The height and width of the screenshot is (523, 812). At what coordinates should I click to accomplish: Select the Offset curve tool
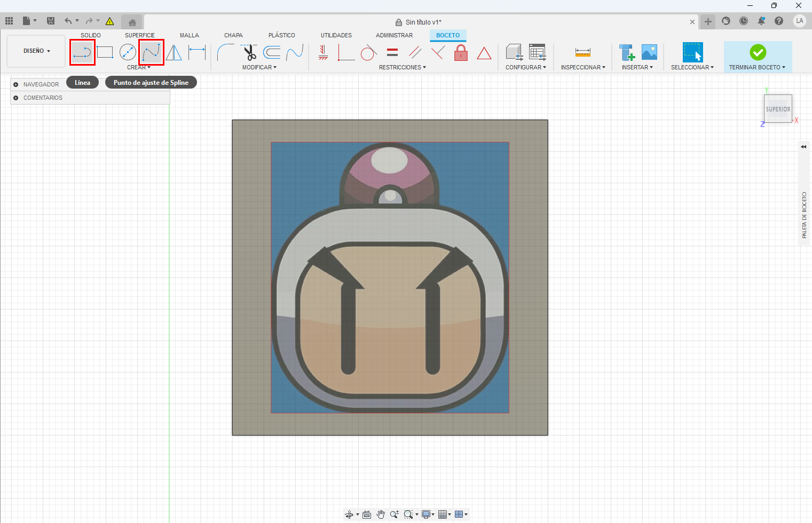pos(272,52)
